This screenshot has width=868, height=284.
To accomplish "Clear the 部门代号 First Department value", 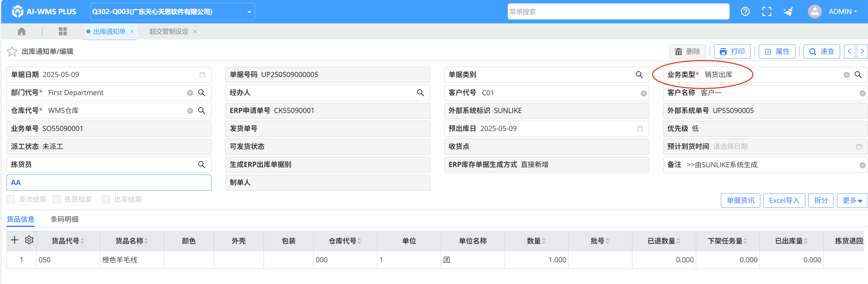I will [190, 93].
